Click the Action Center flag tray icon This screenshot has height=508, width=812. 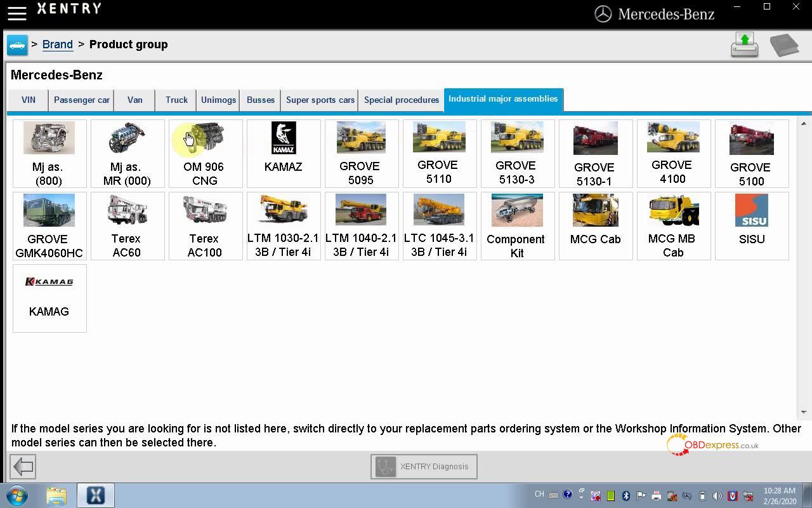(x=641, y=496)
